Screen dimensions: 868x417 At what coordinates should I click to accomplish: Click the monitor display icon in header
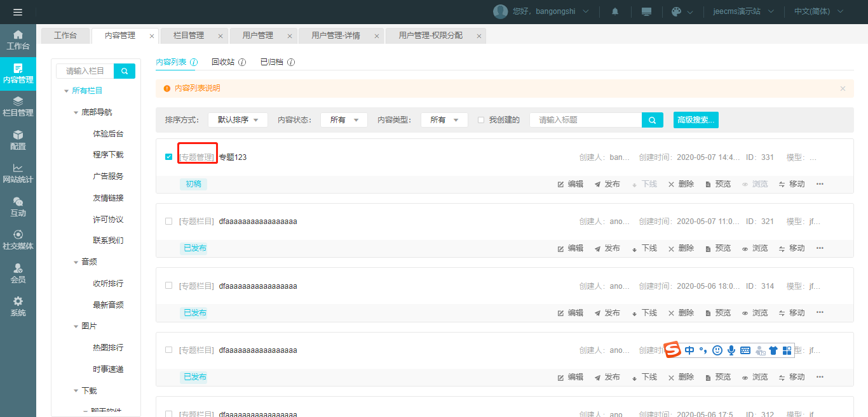[x=646, y=12]
